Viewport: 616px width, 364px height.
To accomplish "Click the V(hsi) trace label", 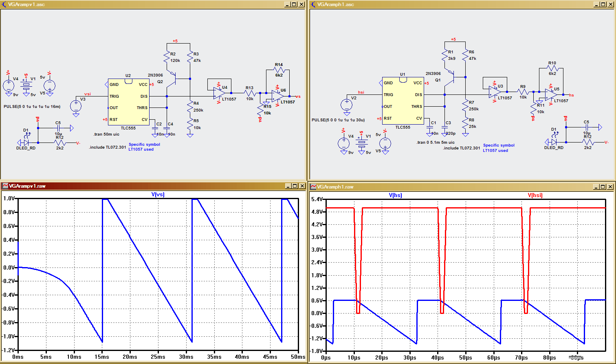I will (x=535, y=195).
